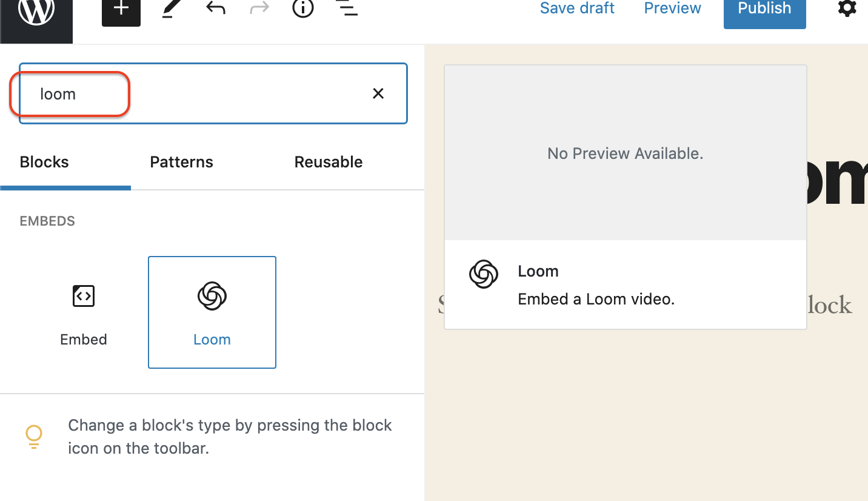Screen dimensions: 868x501
Task: Switch to the Blocks tab
Action: [x=44, y=162]
